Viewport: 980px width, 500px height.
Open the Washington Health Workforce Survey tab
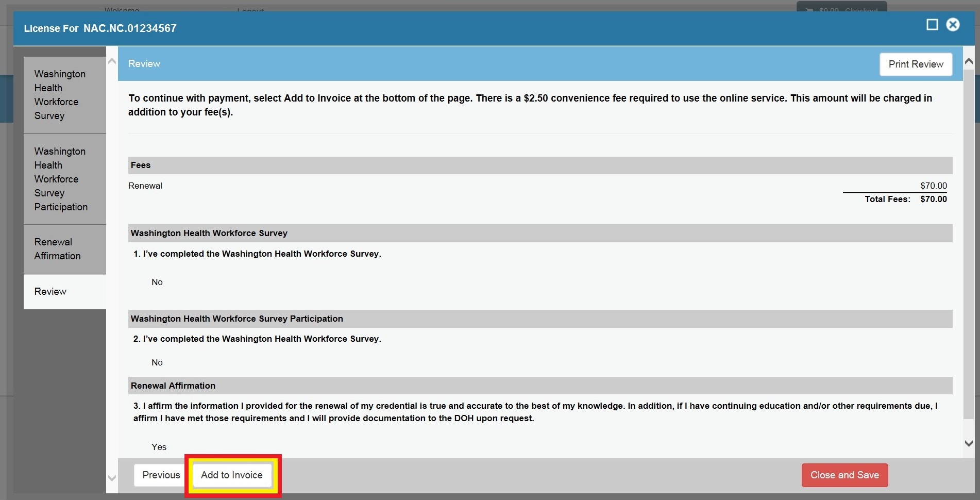[x=60, y=95]
